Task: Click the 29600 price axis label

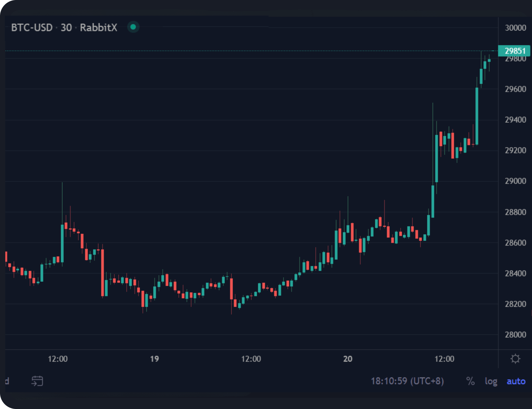Action: click(x=515, y=89)
